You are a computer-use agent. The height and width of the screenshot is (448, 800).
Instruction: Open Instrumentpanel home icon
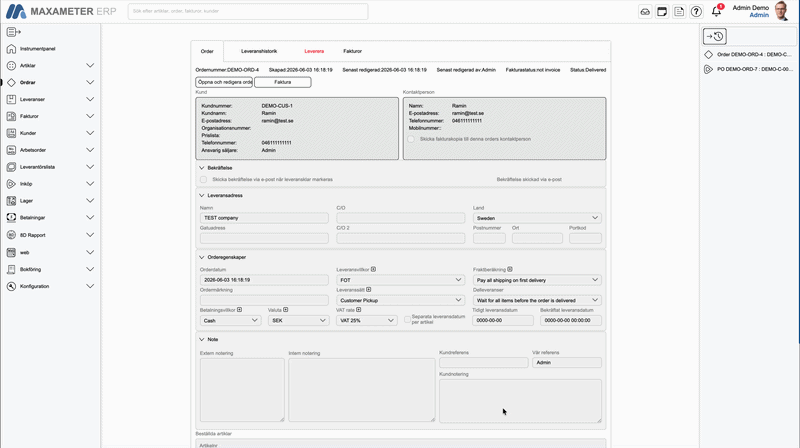click(x=11, y=49)
